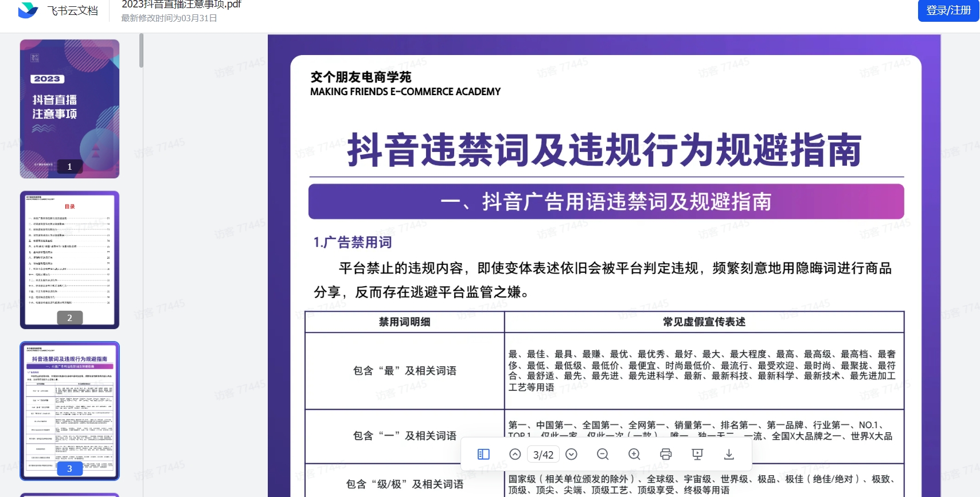Click the page number field 3/42

(543, 455)
